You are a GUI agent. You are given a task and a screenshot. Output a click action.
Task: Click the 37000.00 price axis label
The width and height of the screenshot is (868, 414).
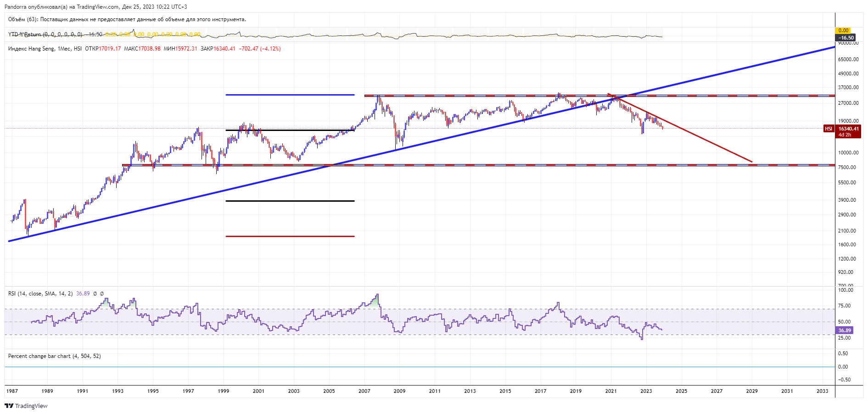(x=848, y=87)
